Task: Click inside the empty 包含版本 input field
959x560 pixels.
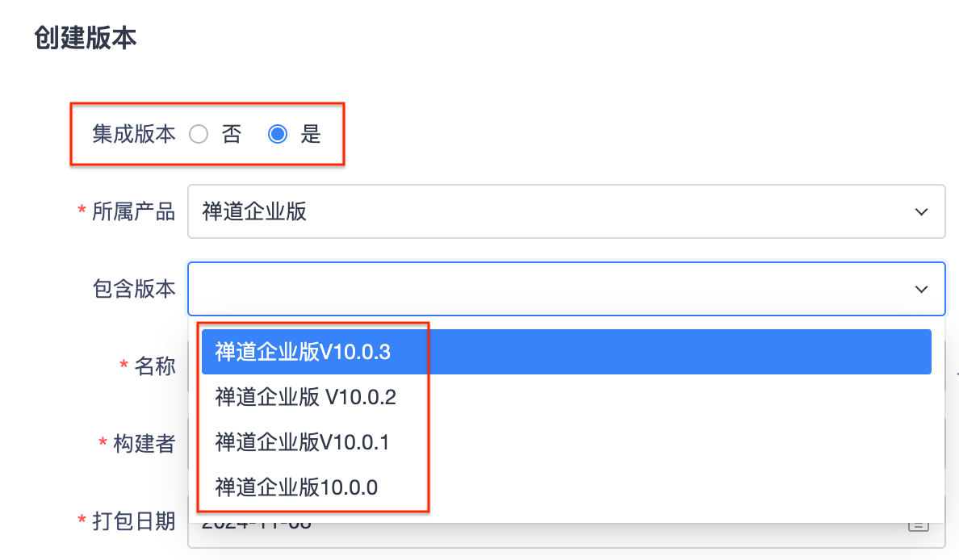Action: tap(567, 289)
